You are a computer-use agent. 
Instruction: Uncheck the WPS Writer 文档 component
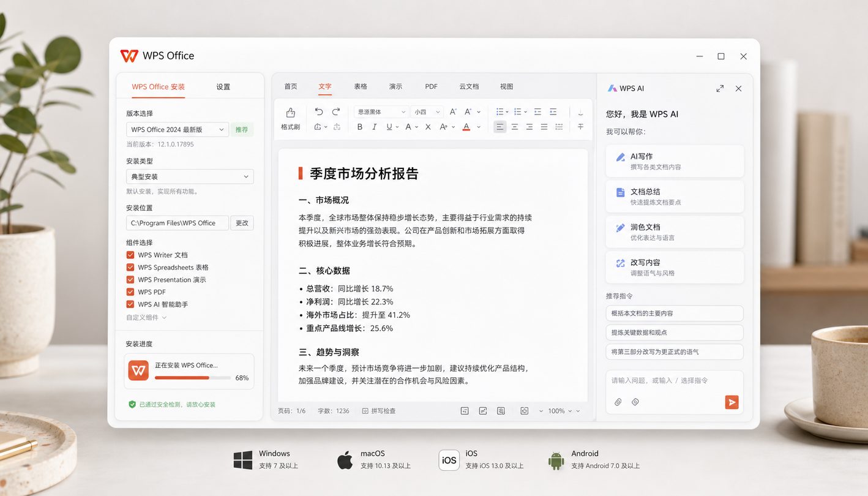[130, 255]
